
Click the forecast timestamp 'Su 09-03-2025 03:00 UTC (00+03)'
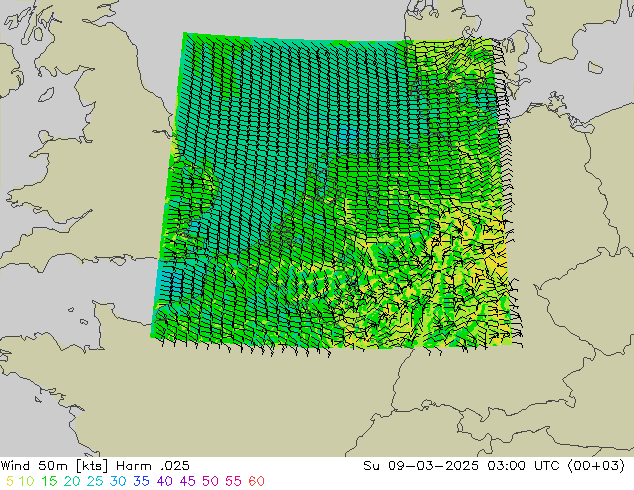pos(494,466)
